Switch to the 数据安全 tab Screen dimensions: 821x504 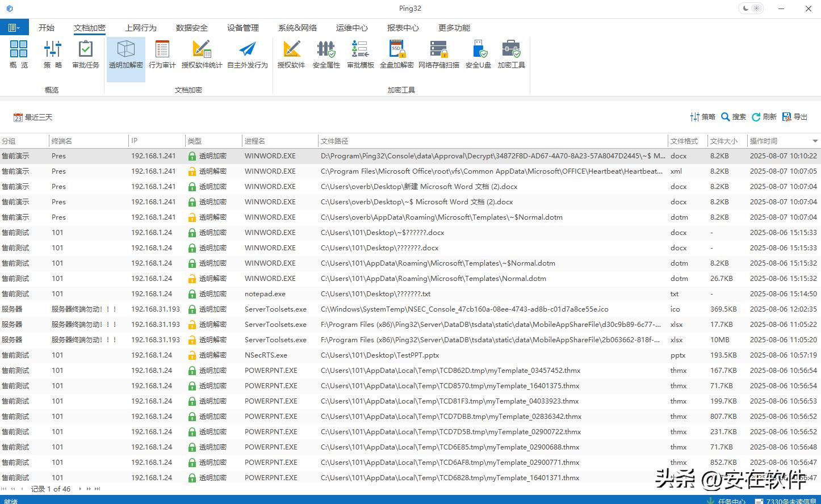pos(191,28)
